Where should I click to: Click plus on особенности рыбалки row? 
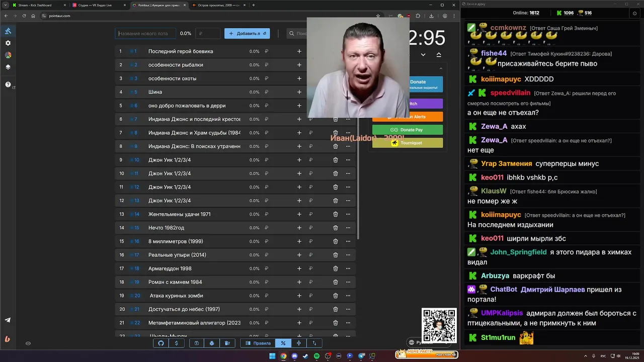click(x=299, y=65)
